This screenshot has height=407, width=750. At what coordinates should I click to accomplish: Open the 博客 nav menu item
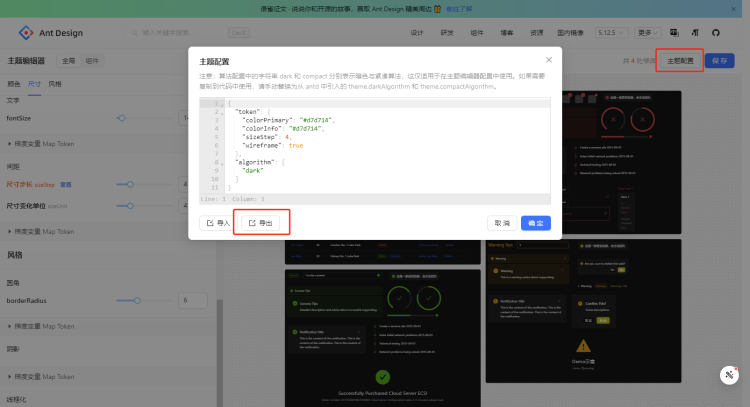507,33
